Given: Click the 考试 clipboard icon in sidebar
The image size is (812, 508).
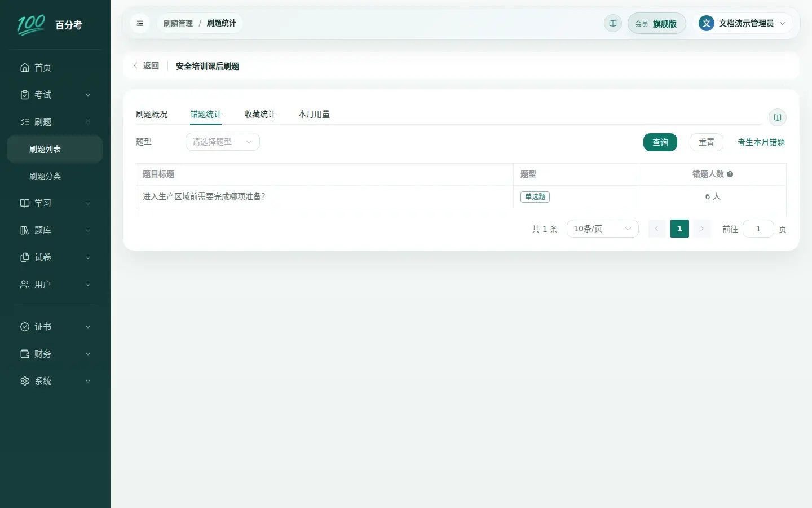Looking at the screenshot, I should click(x=25, y=95).
